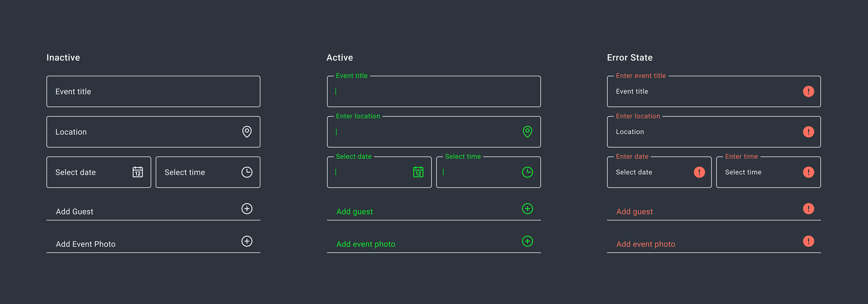This screenshot has width=868, height=304.
Task: Click into the inactive Location input field
Action: 153,132
